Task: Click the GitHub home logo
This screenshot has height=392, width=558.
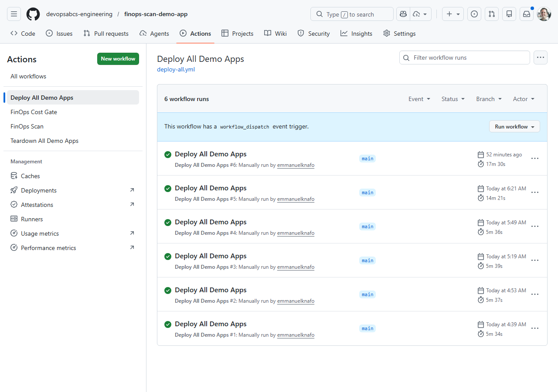Action: [x=33, y=14]
